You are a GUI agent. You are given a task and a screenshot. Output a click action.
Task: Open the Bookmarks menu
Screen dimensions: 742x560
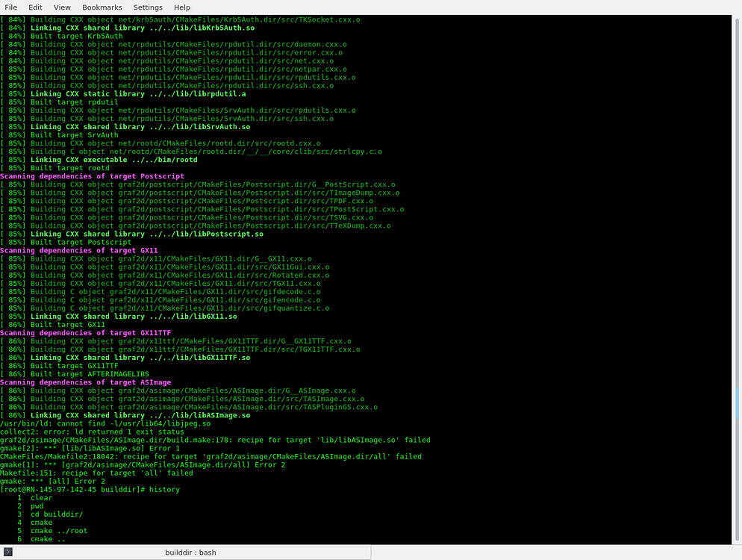coord(102,7)
